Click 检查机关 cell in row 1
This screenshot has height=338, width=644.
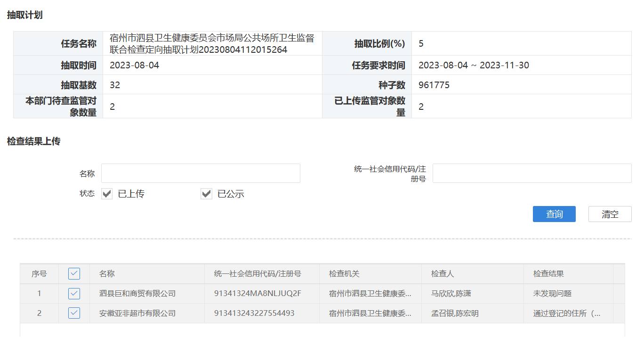(x=370, y=294)
